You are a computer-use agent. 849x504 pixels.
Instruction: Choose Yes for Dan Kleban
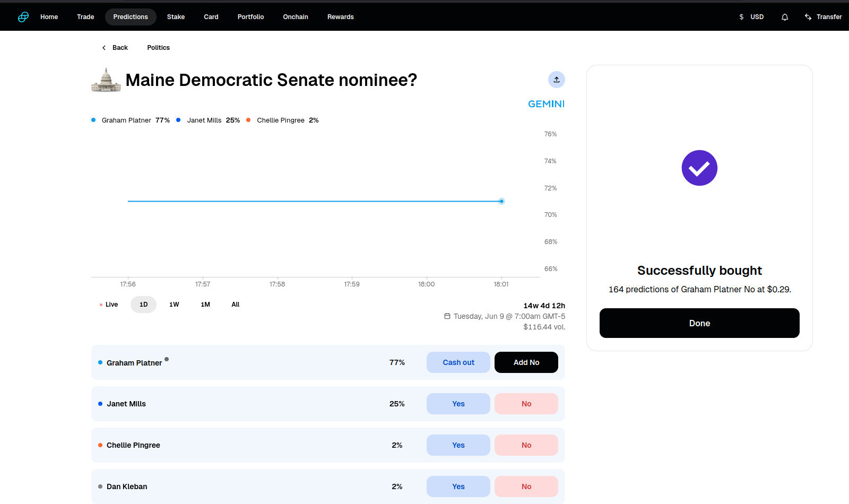tap(458, 486)
